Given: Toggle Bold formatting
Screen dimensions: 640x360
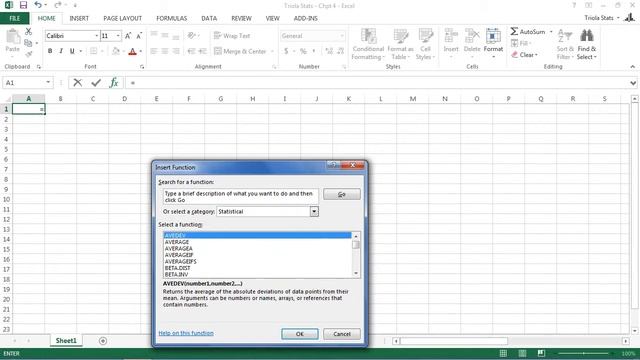Looking at the screenshot, I should 50,51.
